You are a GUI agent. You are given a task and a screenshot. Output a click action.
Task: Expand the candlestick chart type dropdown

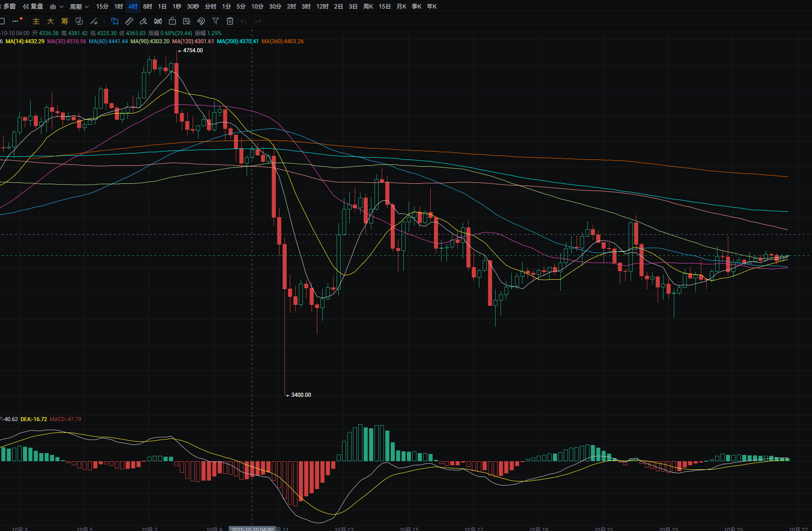tap(56, 6)
